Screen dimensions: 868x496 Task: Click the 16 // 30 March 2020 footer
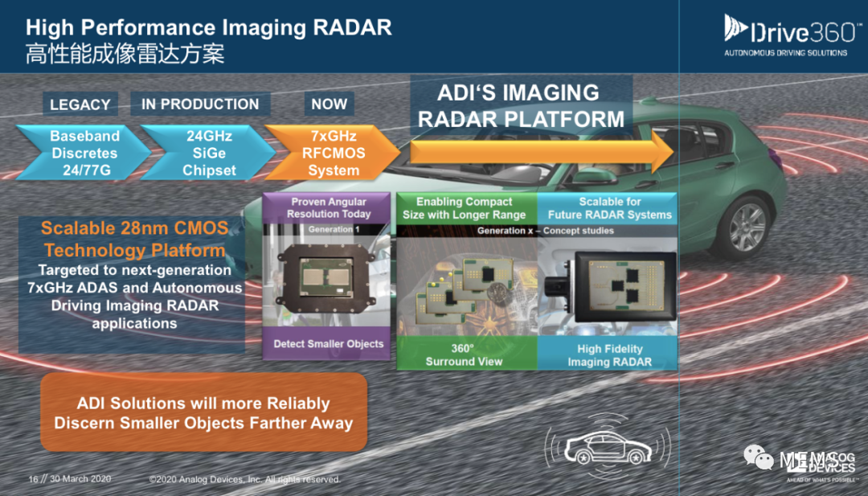click(70, 478)
